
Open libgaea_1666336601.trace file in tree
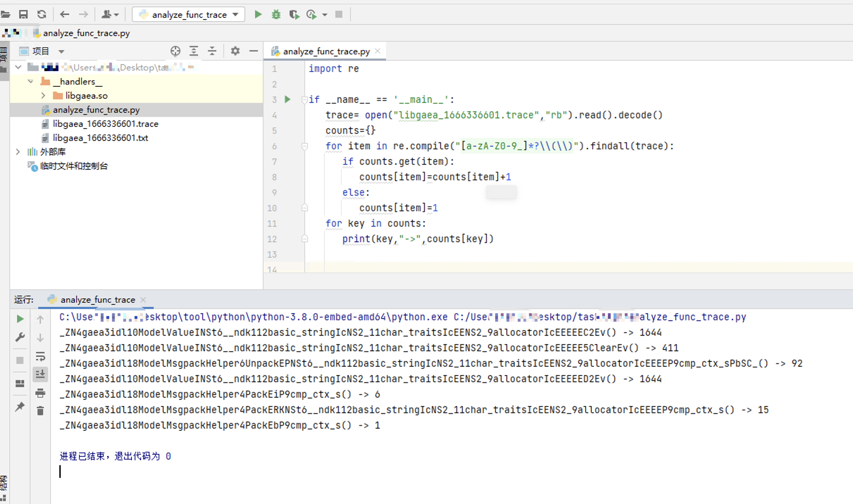click(105, 124)
